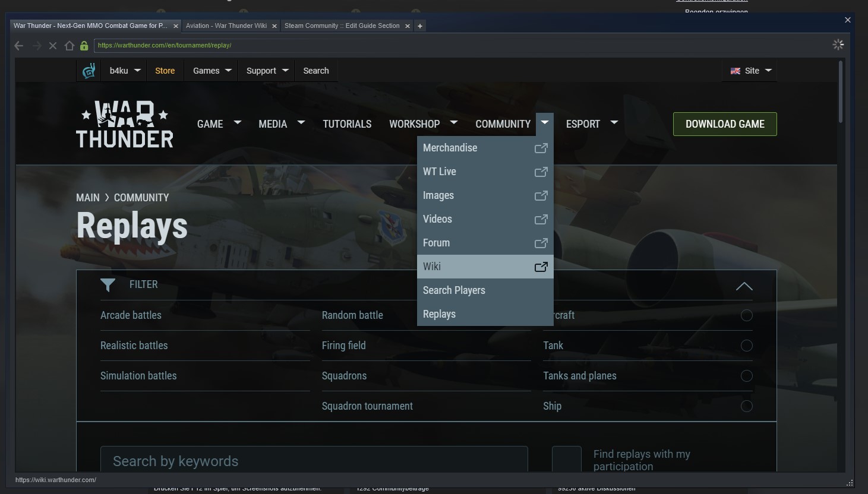Choose Search Players from the Community menu
Viewport: 868px width, 494px height.
click(485, 290)
